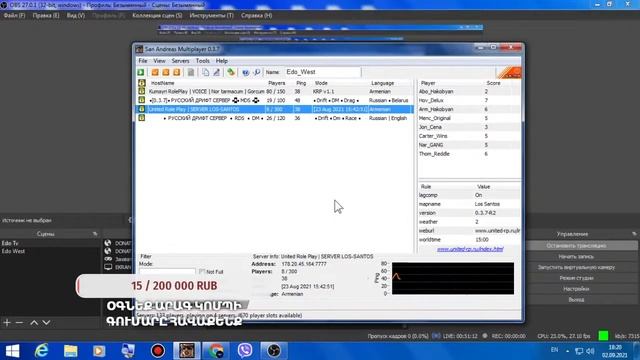Click the monitor icon of EKRAN source in OBS

tap(108, 267)
